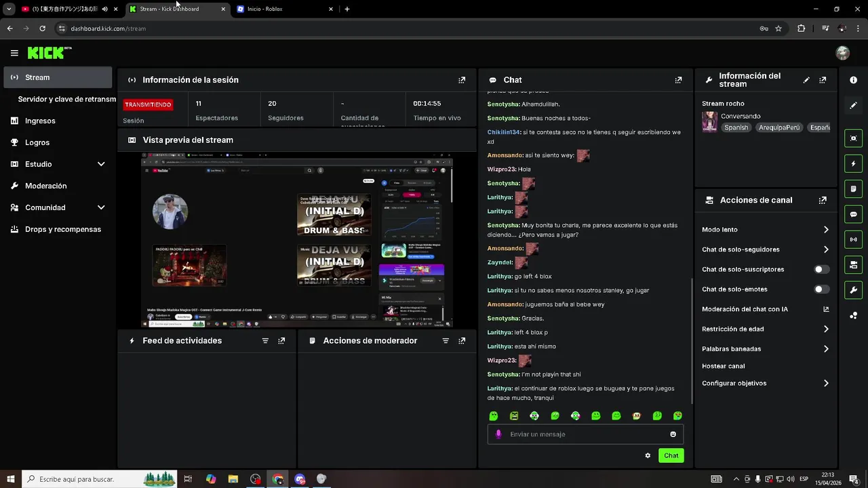
Task: Open Discord from the Windows taskbar
Action: pyautogui.click(x=300, y=479)
